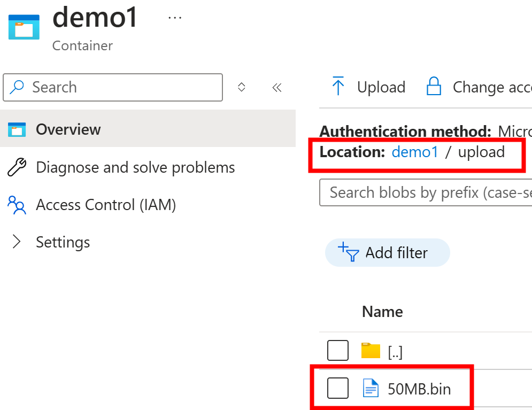Screen dimensions: 532x410
Task: Click the yellow parent folder icon
Action: click(x=371, y=350)
